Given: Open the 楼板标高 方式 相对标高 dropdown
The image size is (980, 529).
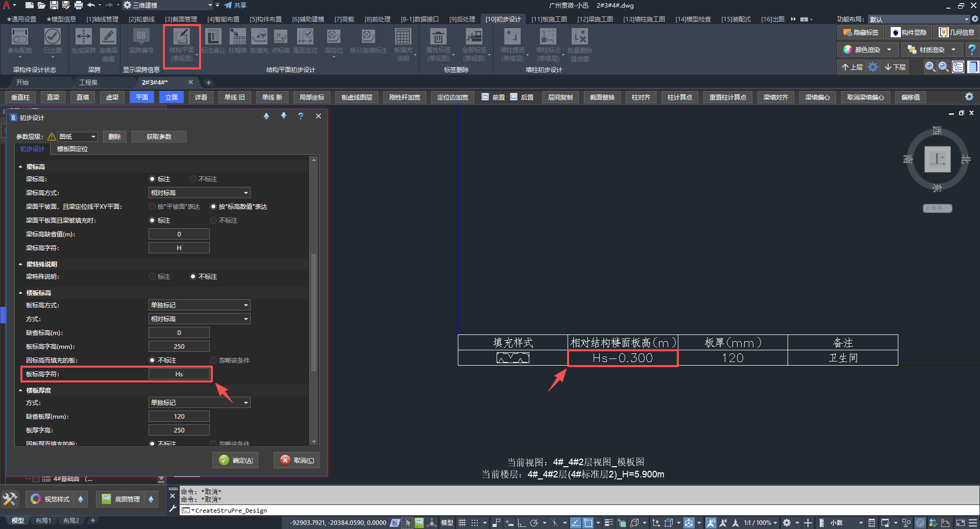Looking at the screenshot, I should point(200,319).
